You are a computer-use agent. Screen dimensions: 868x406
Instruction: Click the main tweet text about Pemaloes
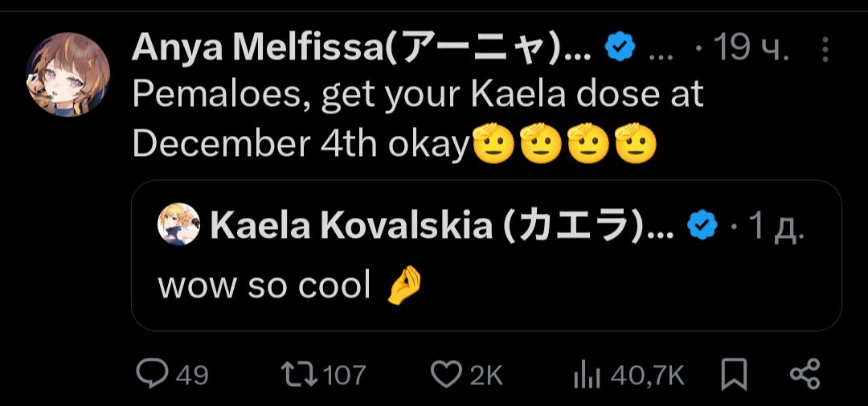418,119
